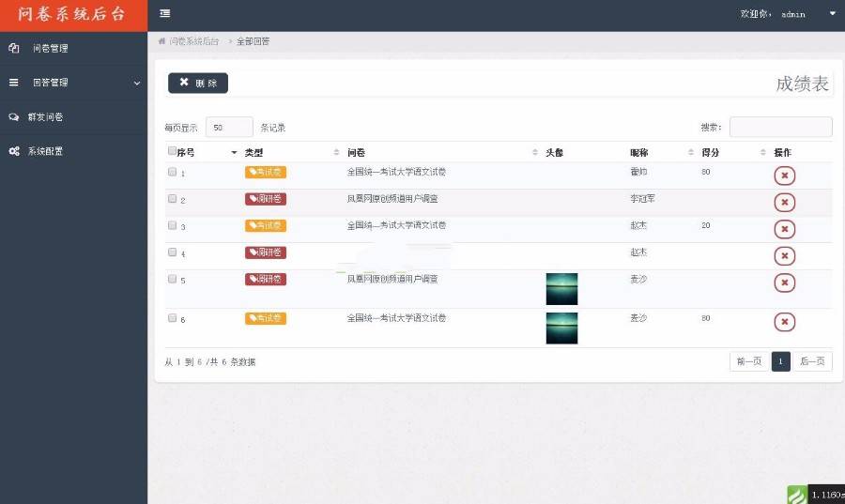Image resolution: width=845 pixels, height=504 pixels.
Task: Open the admin user dropdown arrow
Action: (832, 14)
